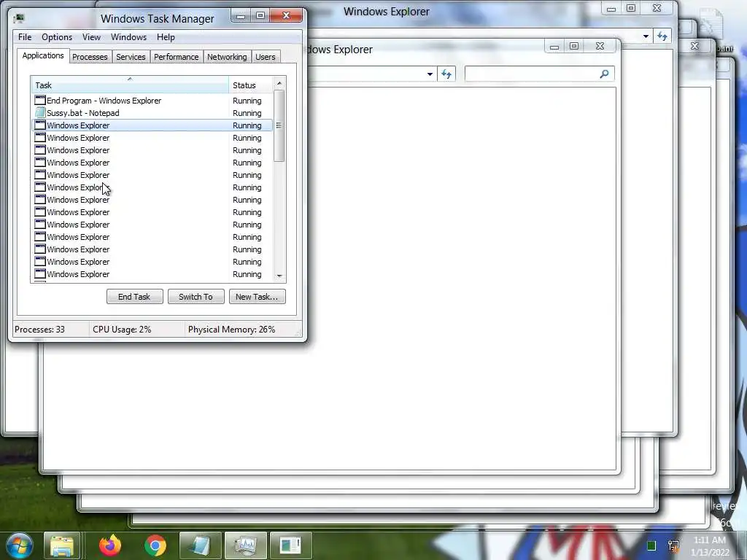The width and height of the screenshot is (747, 560).
Task: Open the Task Manager taskbar button
Action: [x=245, y=545]
